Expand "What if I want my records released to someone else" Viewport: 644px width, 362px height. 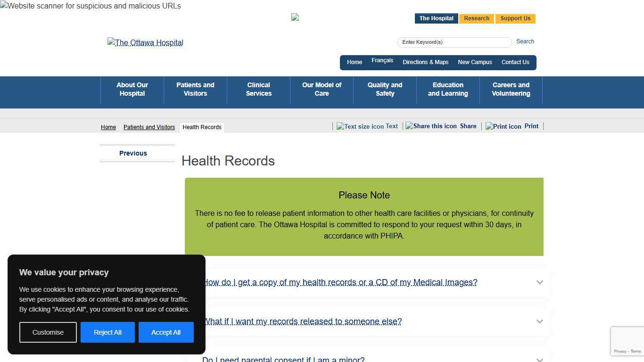(x=302, y=321)
